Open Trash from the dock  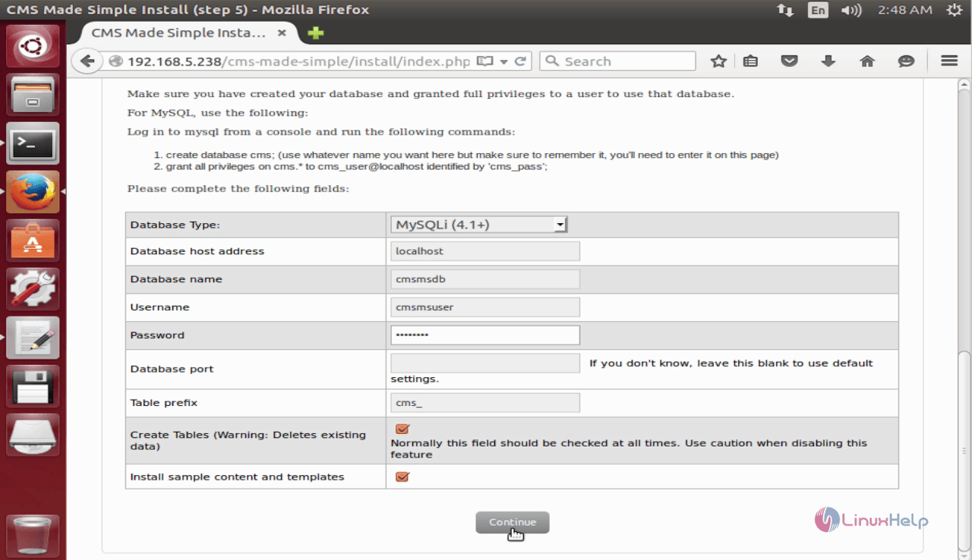coord(33,536)
